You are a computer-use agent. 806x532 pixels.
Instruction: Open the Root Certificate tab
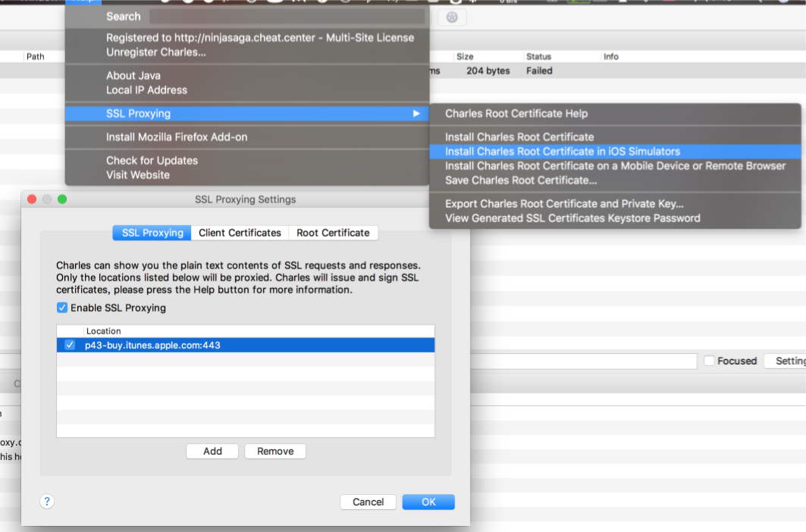[333, 233]
